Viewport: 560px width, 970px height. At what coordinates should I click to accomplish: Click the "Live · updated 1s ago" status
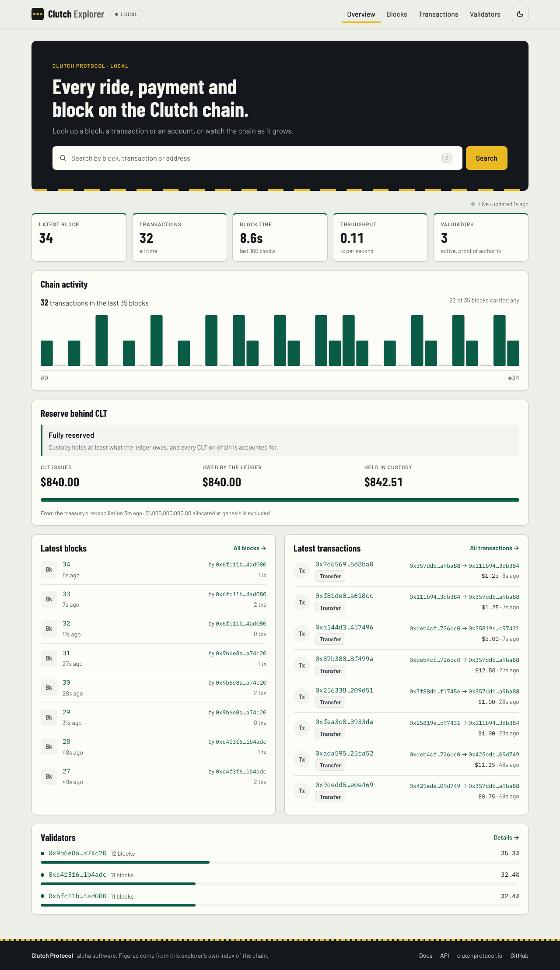pyautogui.click(x=500, y=204)
